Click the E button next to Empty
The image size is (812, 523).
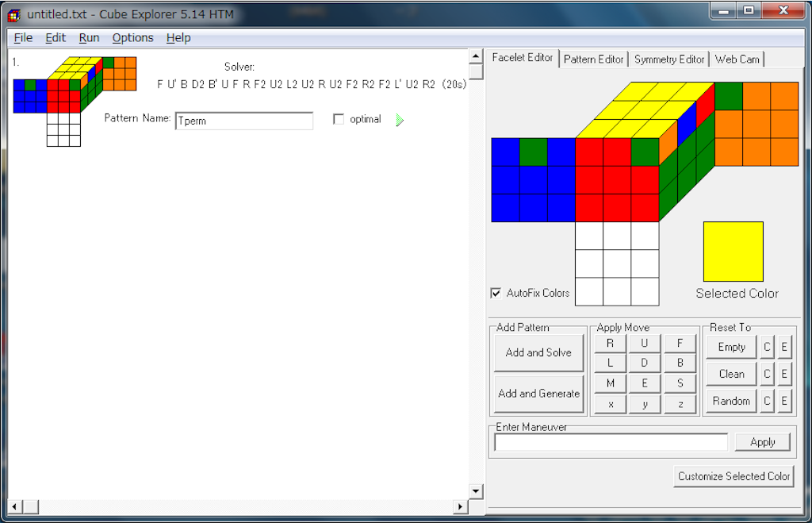tap(784, 348)
